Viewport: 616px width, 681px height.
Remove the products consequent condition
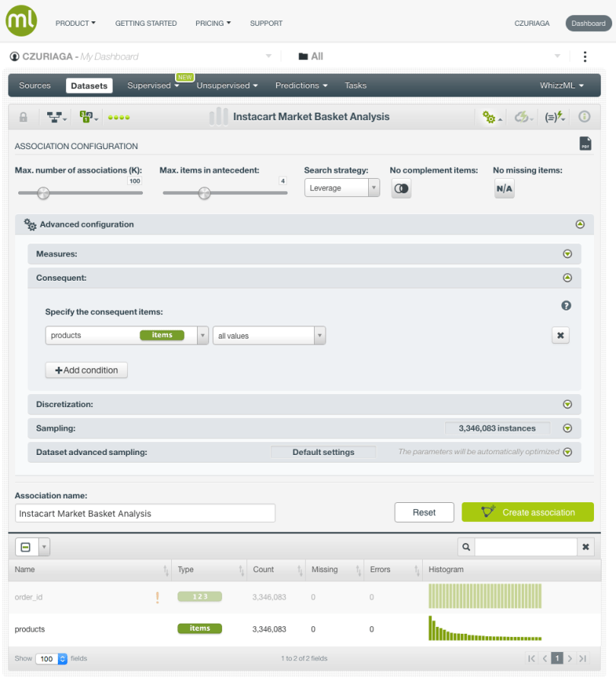point(560,336)
